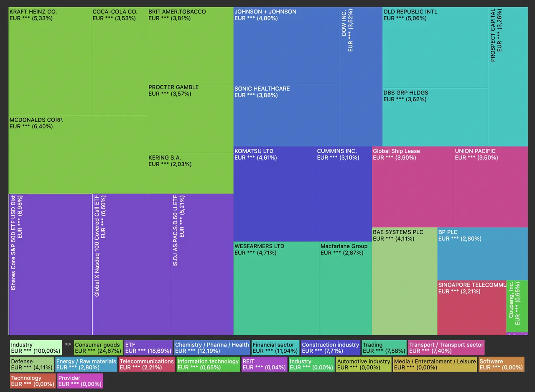535x392 pixels.
Task: Select the Cummins Inc. tile
Action: point(344,194)
